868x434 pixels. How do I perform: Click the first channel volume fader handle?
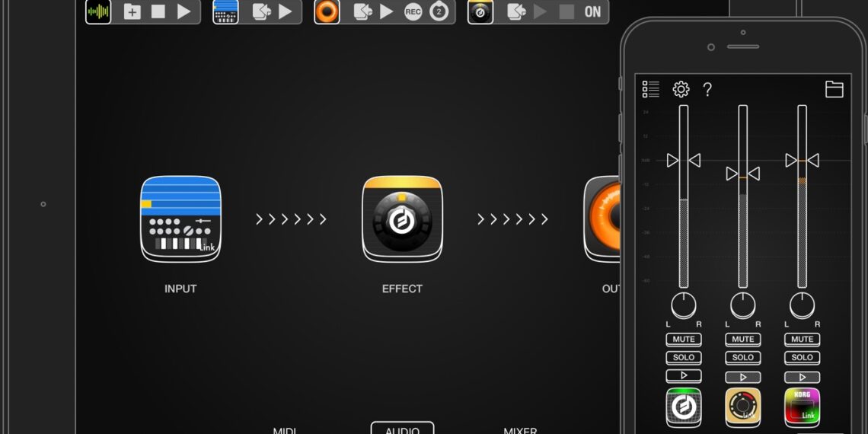tap(683, 161)
